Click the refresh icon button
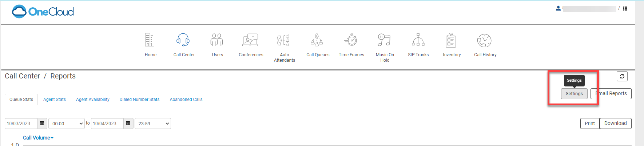Viewport: 644px width, 146px height. (622, 76)
